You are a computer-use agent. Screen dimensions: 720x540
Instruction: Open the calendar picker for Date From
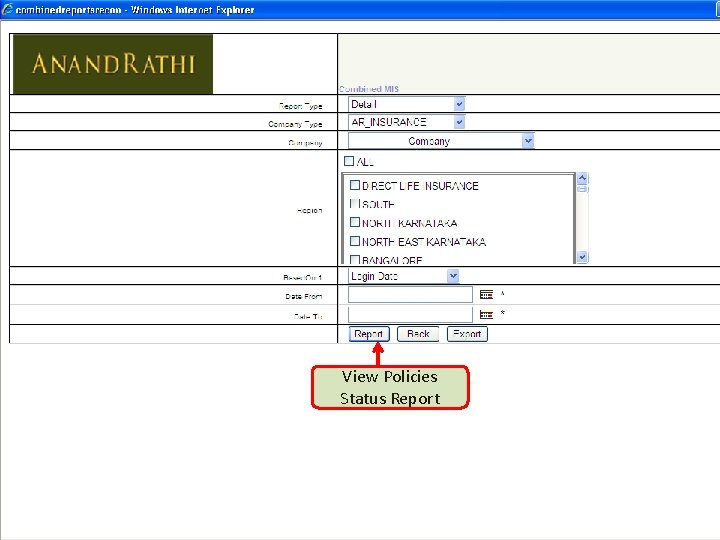coord(486,294)
